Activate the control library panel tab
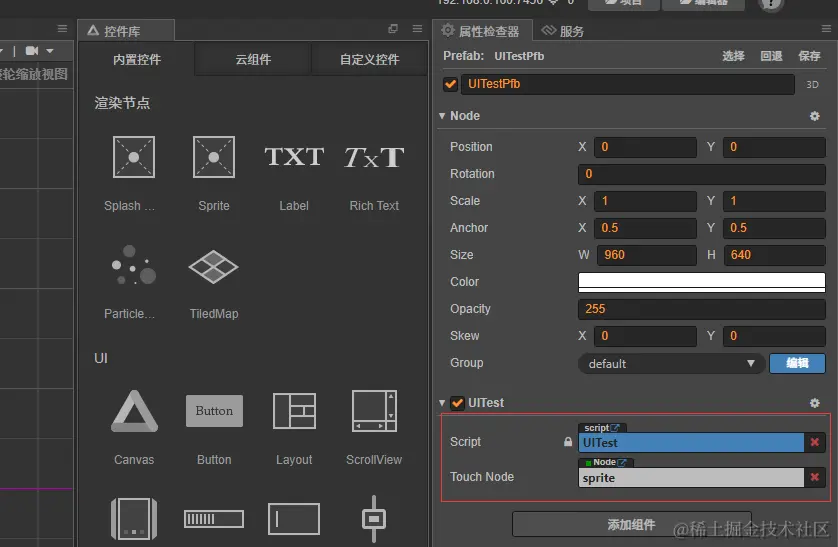 pos(126,31)
